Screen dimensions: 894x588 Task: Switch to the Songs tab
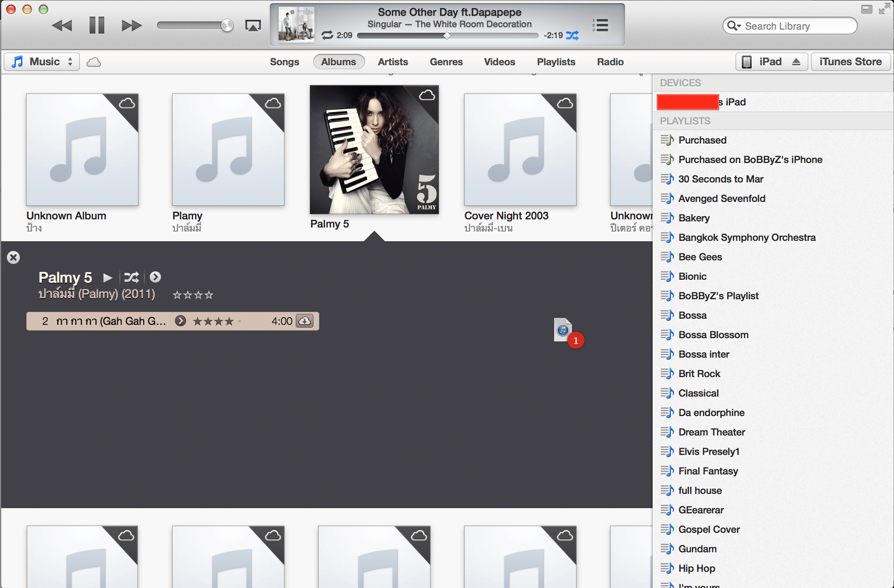pyautogui.click(x=284, y=62)
